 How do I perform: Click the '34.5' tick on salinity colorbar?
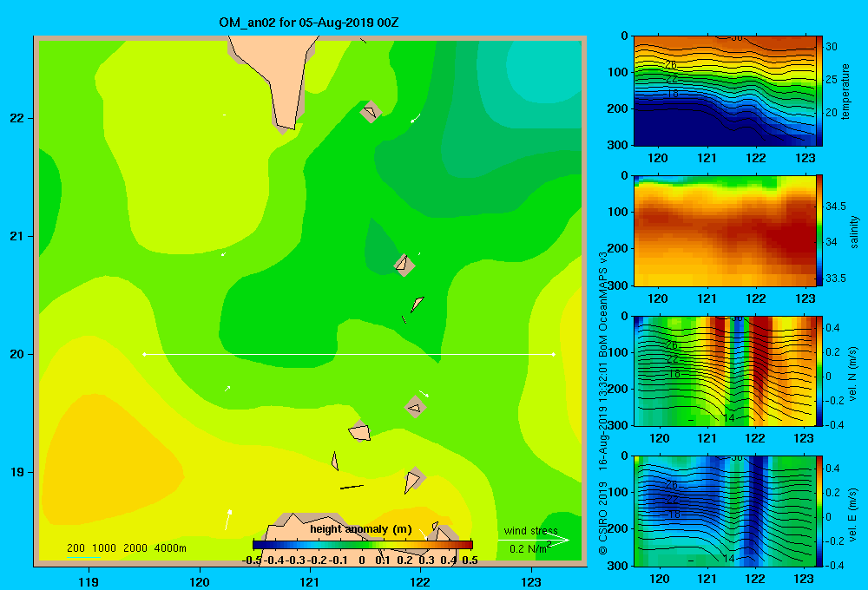pos(835,206)
